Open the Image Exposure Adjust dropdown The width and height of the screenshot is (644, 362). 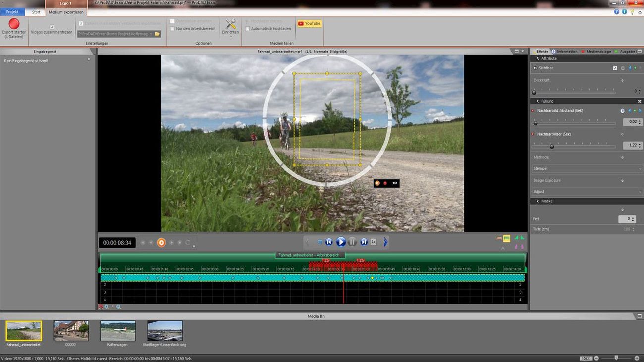[x=587, y=191]
